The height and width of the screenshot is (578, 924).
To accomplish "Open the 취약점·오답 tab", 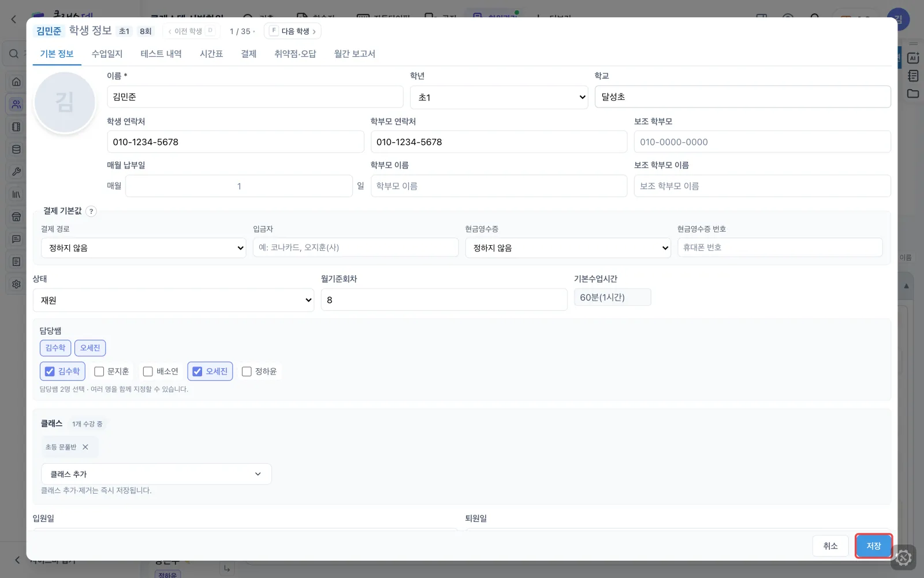I will (295, 54).
